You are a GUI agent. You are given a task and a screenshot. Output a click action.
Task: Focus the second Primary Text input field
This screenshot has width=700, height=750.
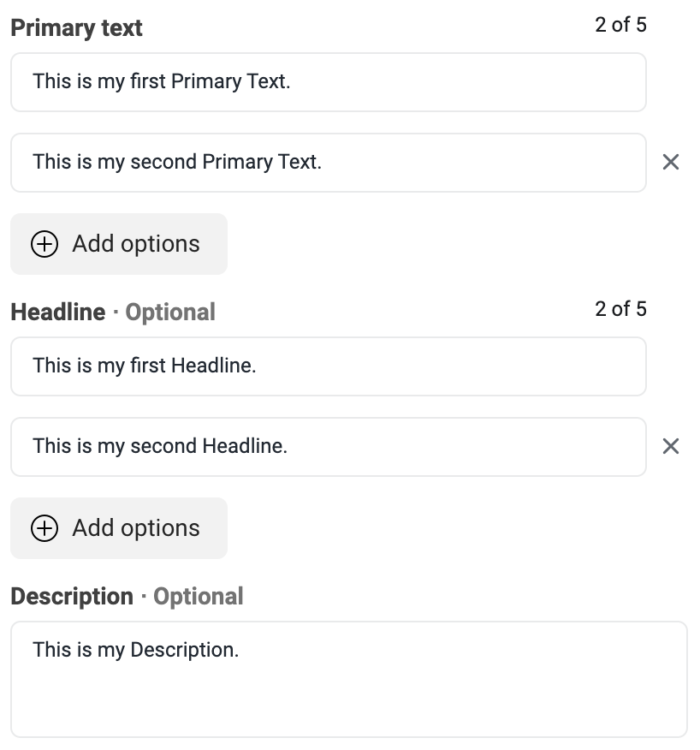pyautogui.click(x=329, y=163)
